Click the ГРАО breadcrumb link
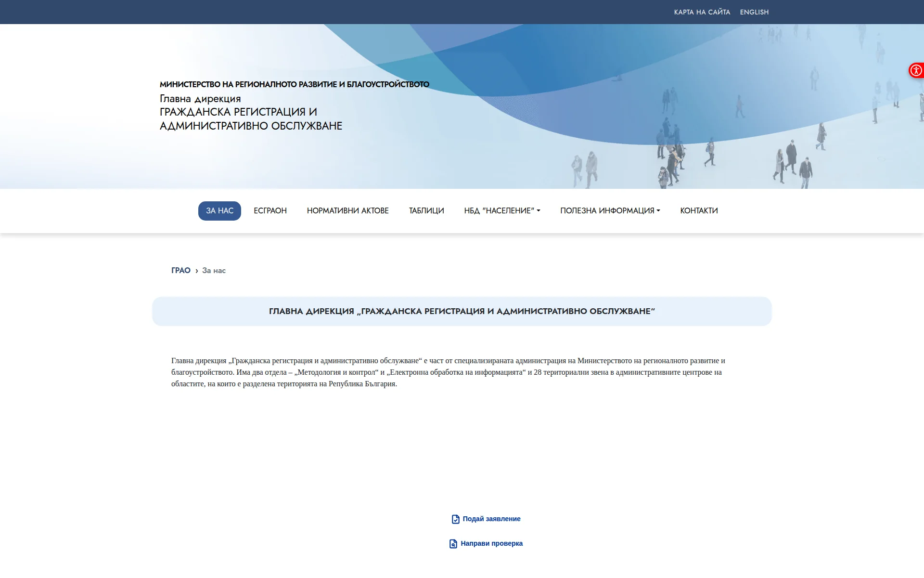This screenshot has height=578, width=924. (x=181, y=271)
